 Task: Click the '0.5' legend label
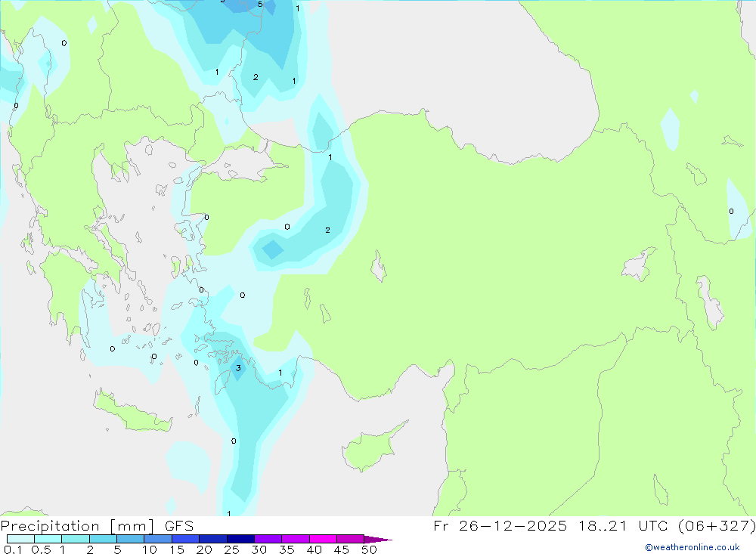click(41, 549)
